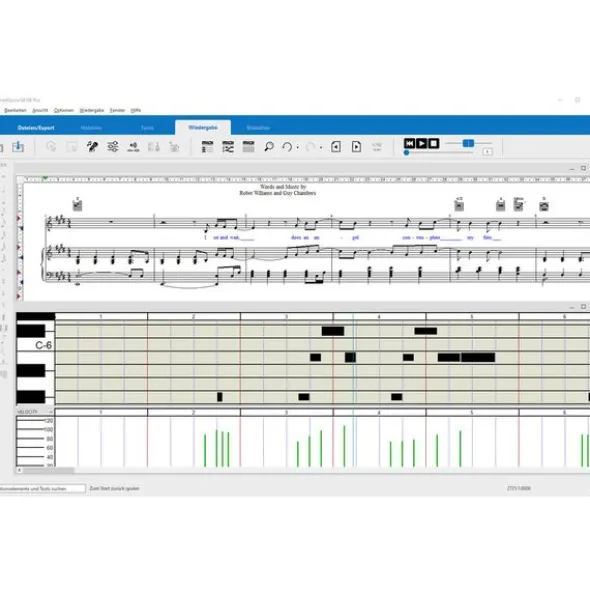Click the horizontal scrollbar thumb under velocity pane
The height and width of the screenshot is (591, 590).
(49, 470)
